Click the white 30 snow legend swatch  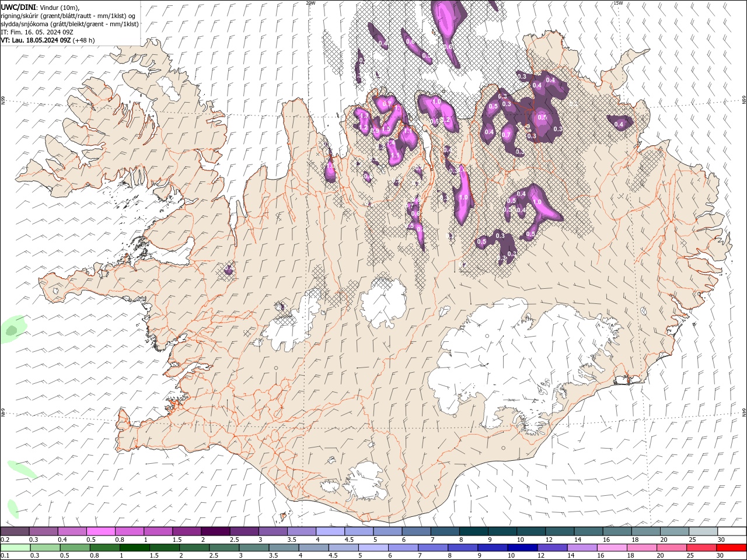[x=732, y=531]
